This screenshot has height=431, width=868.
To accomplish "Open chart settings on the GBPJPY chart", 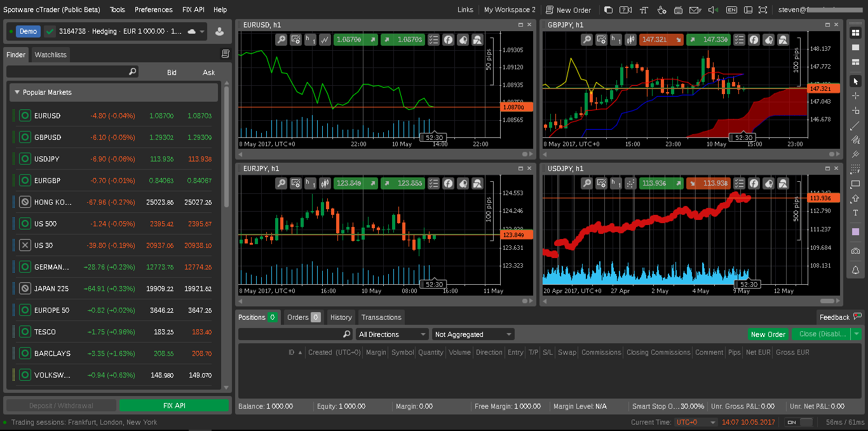I will pos(601,39).
